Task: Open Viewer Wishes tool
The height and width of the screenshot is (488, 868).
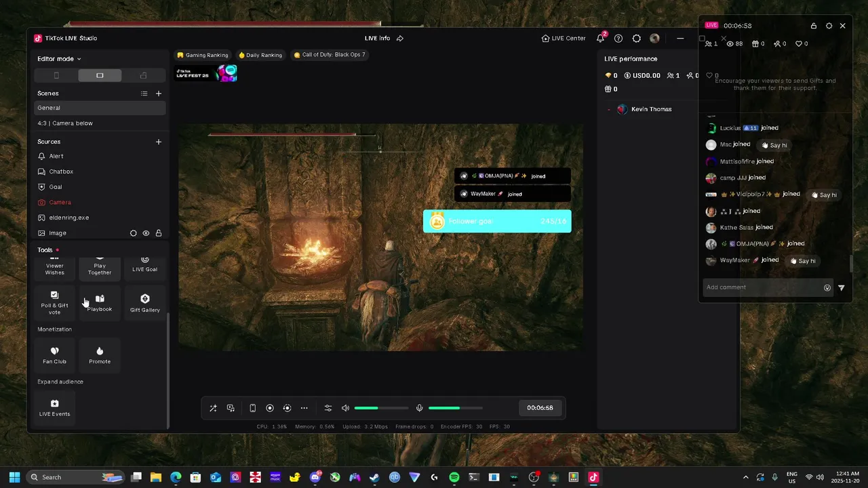Action: click(55, 268)
